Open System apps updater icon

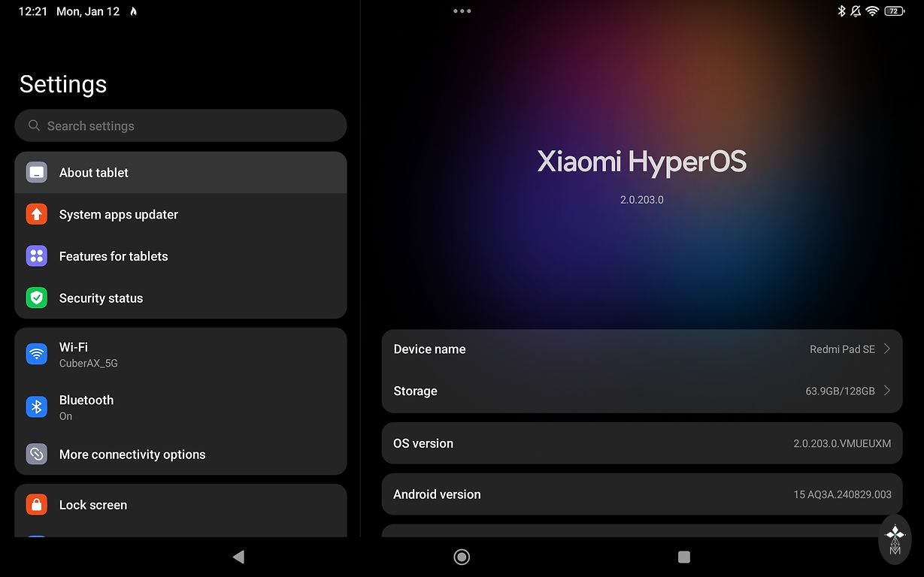(x=36, y=215)
